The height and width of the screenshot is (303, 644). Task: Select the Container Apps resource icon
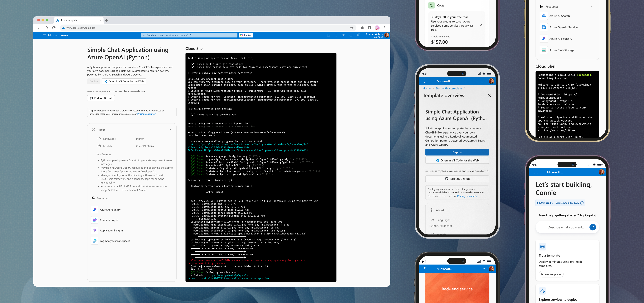[x=94, y=220]
